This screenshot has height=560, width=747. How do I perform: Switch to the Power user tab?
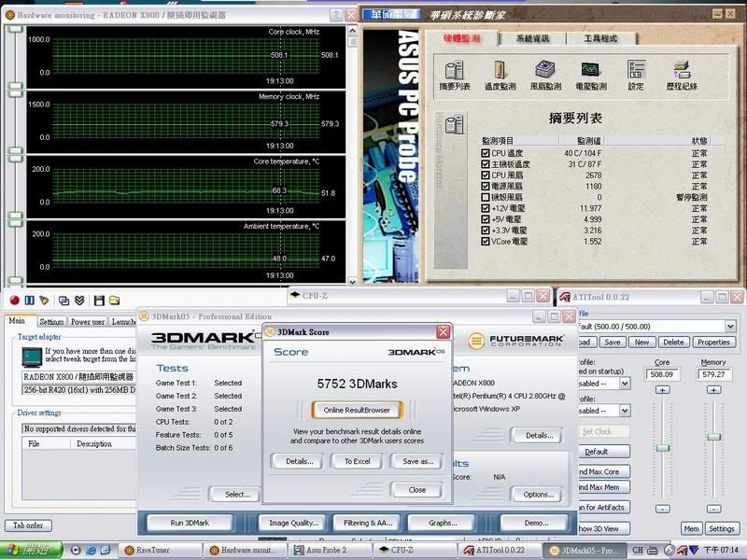(x=88, y=322)
